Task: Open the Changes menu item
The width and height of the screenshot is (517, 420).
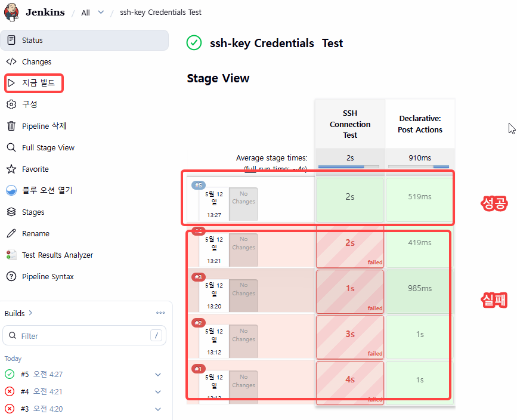Action: [85, 61]
